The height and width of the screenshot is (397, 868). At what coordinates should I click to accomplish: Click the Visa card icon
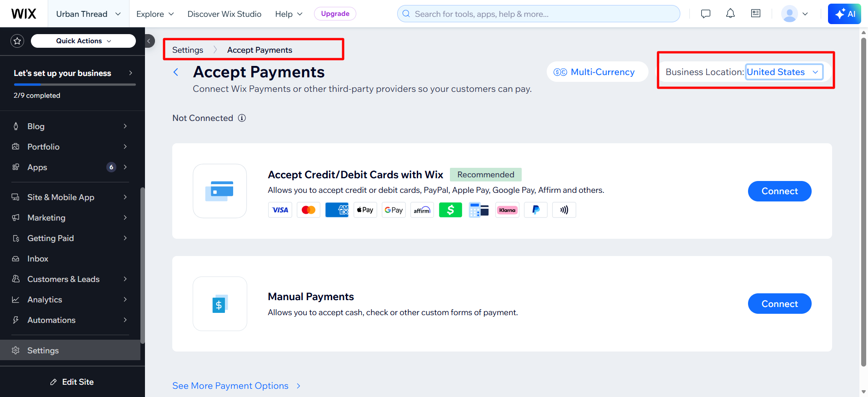pos(280,210)
